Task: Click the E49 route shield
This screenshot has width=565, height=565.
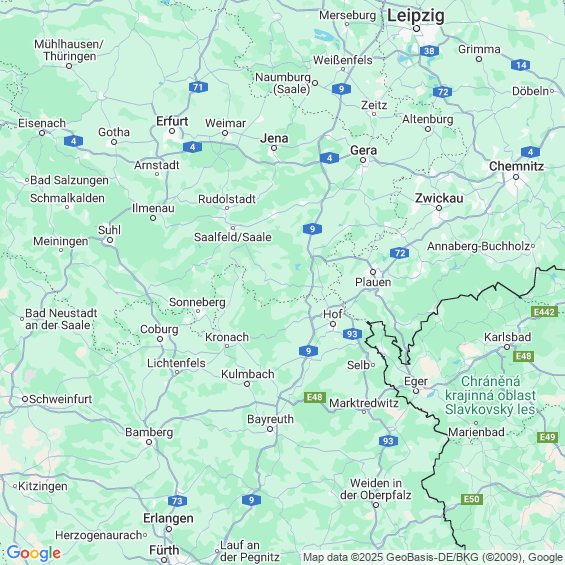Action: click(547, 437)
